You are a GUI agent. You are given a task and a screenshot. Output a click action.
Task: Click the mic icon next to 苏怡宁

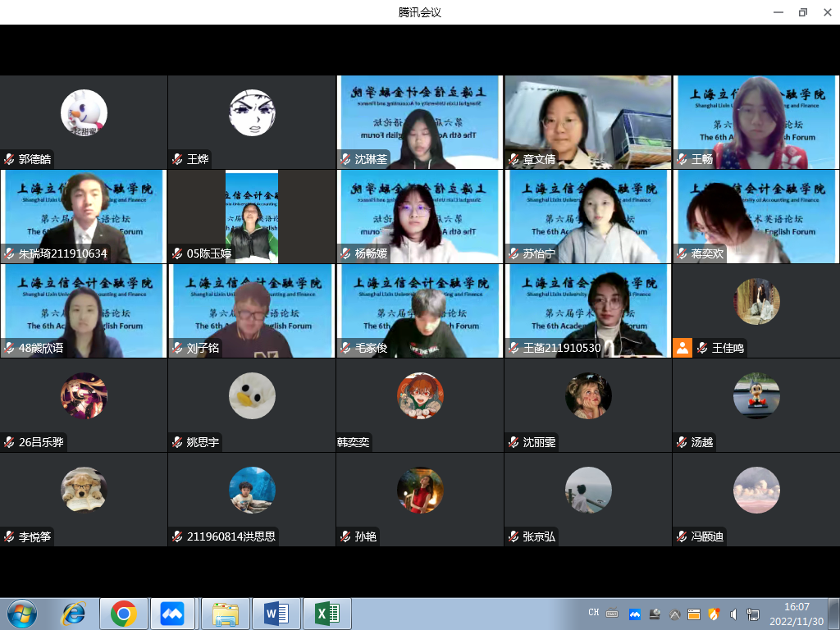pyautogui.click(x=514, y=254)
